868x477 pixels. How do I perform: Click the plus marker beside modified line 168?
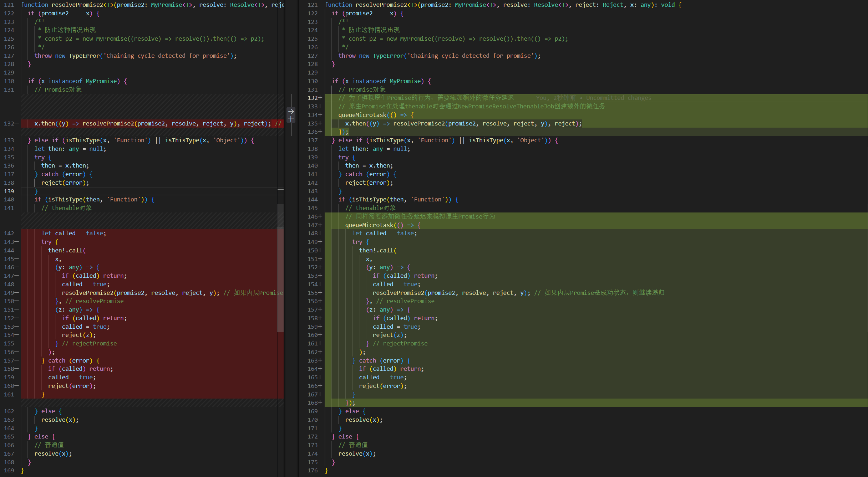[320, 402]
